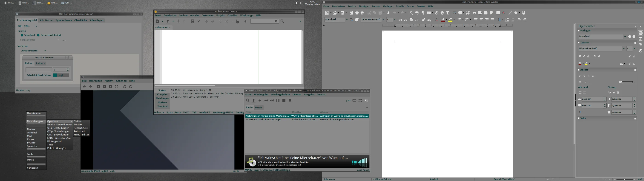Screen dimensions: 644x181
Task: Click Audacious volume speaker icon
Action: point(366,100)
